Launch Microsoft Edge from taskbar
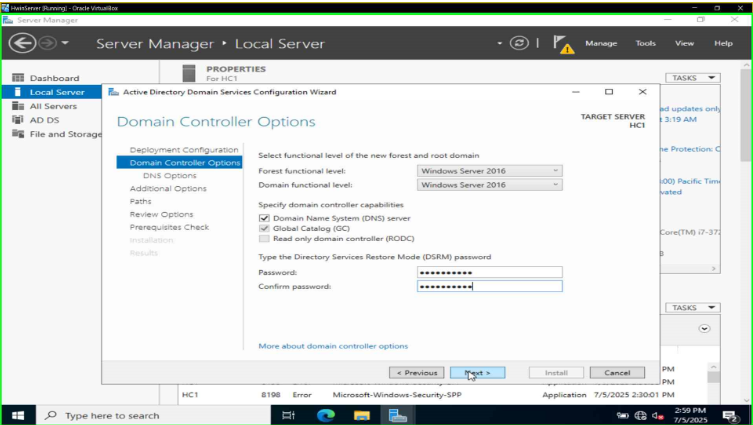This screenshot has width=753, height=425. pos(326,415)
